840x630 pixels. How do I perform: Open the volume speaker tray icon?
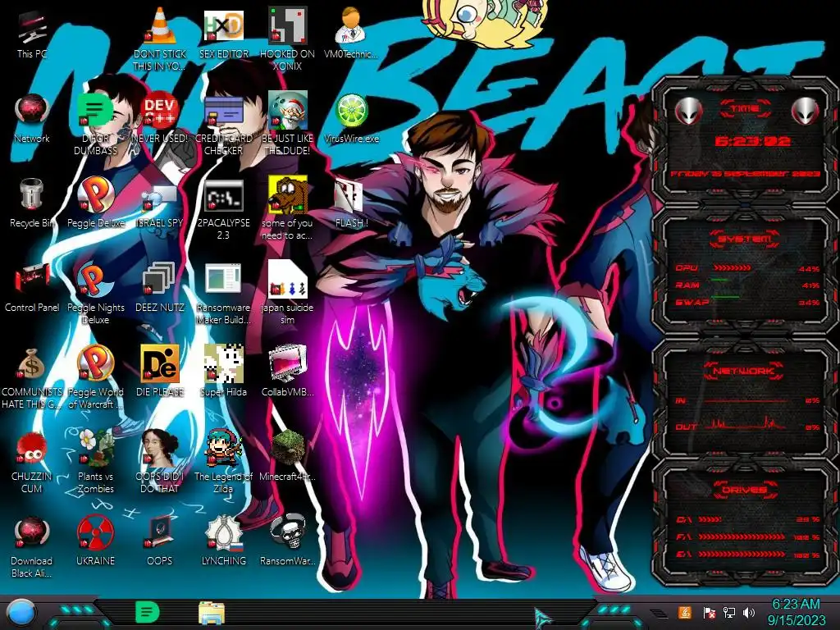[x=749, y=612]
